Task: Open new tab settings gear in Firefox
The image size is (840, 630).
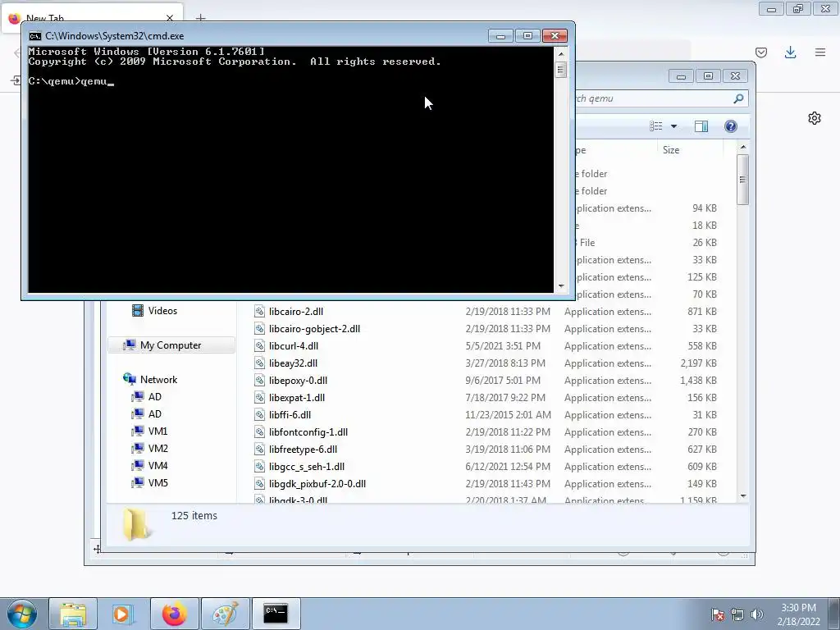Action: (815, 118)
